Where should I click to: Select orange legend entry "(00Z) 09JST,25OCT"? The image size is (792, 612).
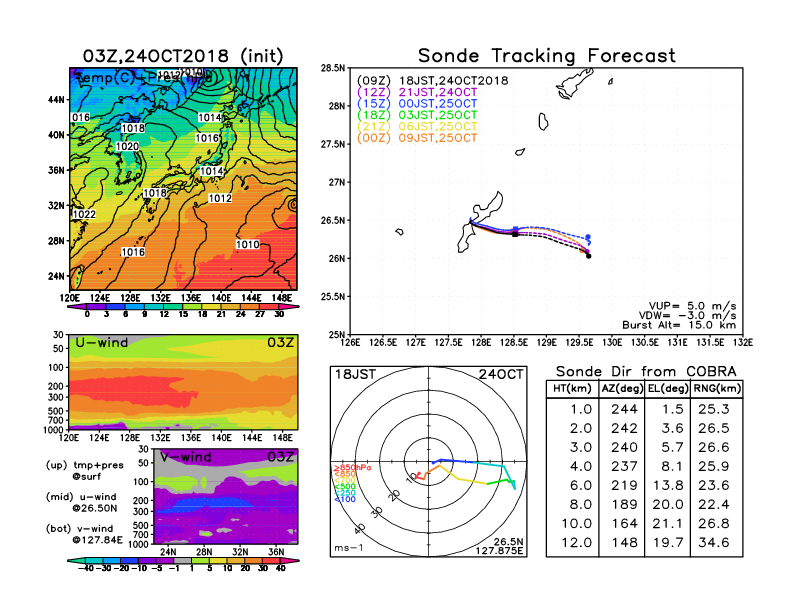(417, 138)
